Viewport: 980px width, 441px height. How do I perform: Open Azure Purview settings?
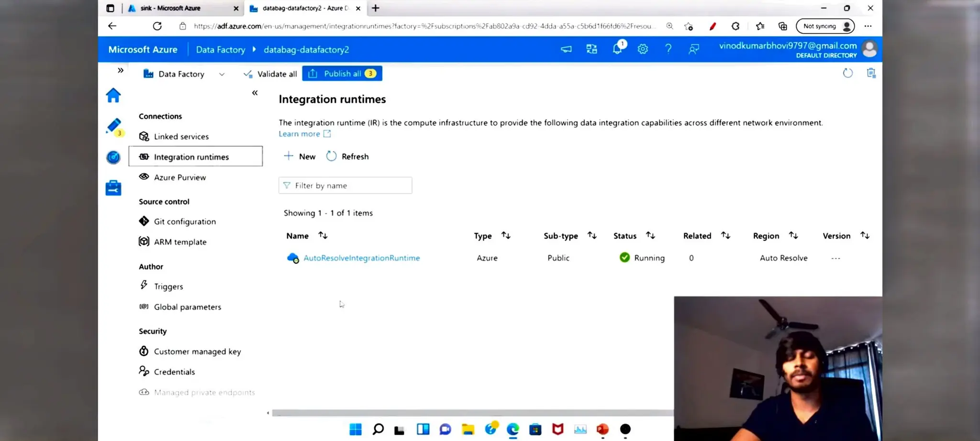pos(180,177)
